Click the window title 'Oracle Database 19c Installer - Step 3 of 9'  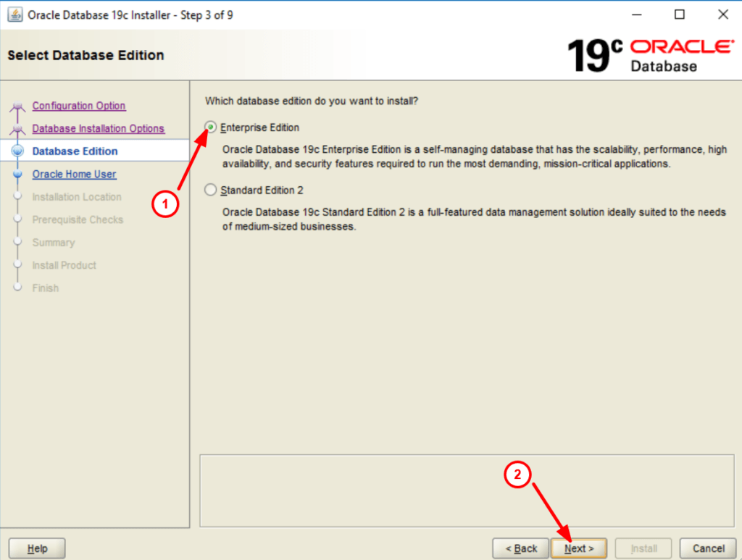click(x=130, y=15)
